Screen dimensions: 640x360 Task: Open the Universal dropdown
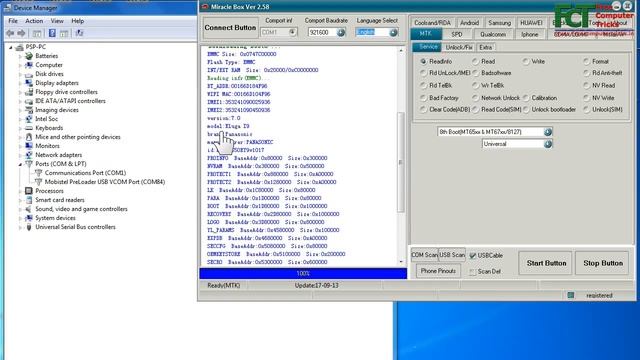(548, 144)
